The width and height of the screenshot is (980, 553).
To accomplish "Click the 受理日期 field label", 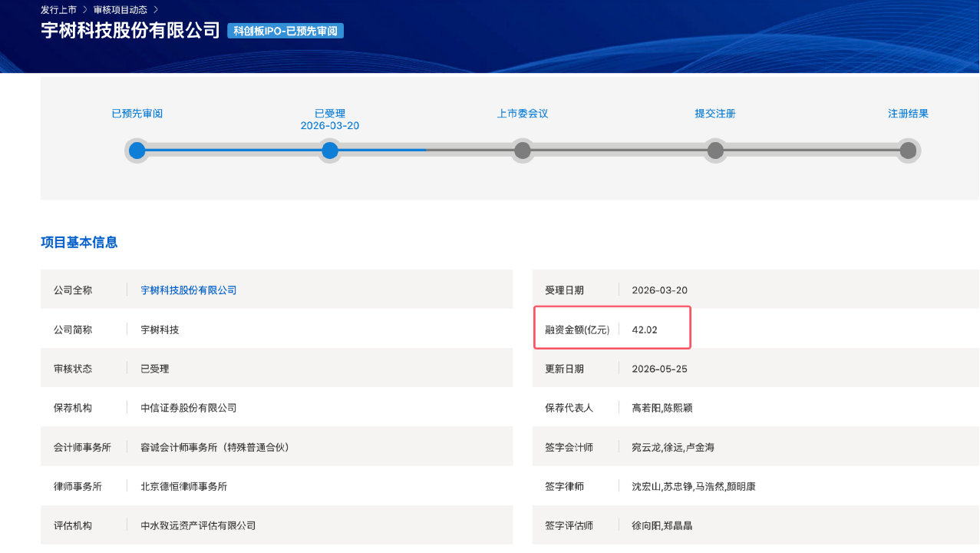I will 564,290.
